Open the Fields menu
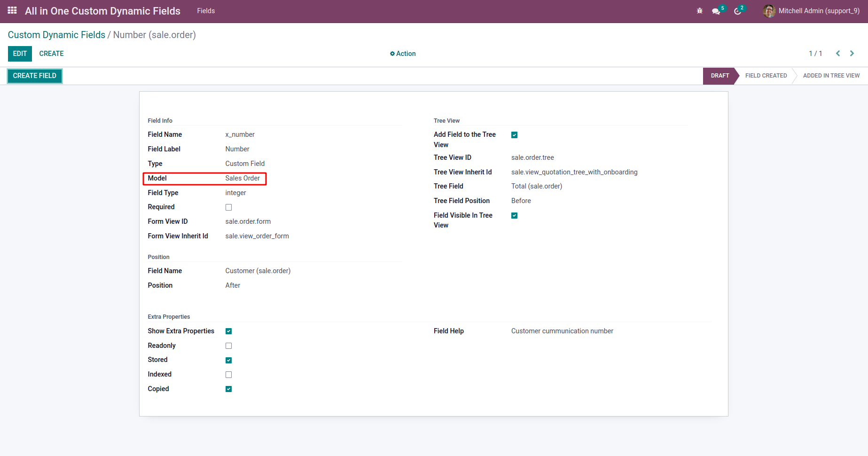Image resolution: width=868 pixels, height=456 pixels. [x=206, y=11]
